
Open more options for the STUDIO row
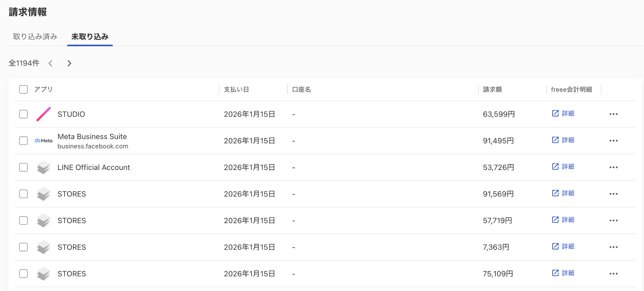click(613, 114)
